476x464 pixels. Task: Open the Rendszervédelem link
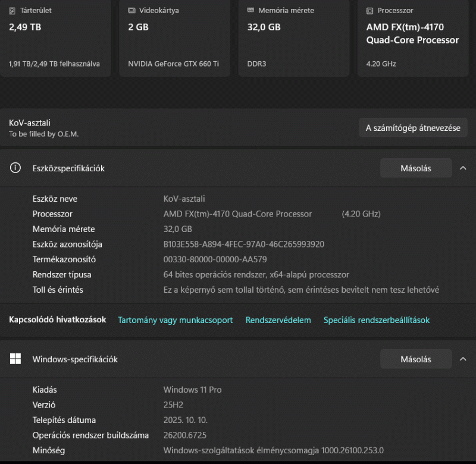tap(278, 320)
